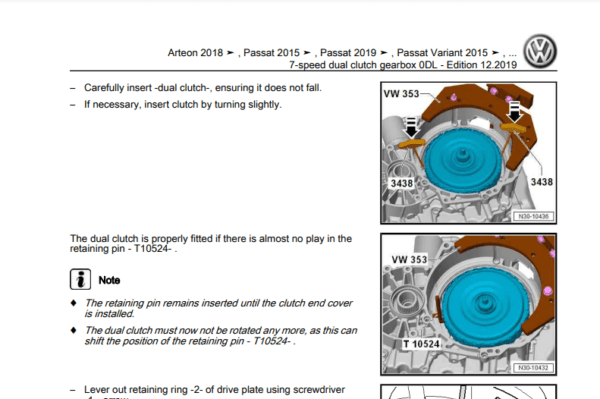
Task: Click the '7-speed dual clutch gearbox 0DL' subtitle
Action: [x=363, y=65]
